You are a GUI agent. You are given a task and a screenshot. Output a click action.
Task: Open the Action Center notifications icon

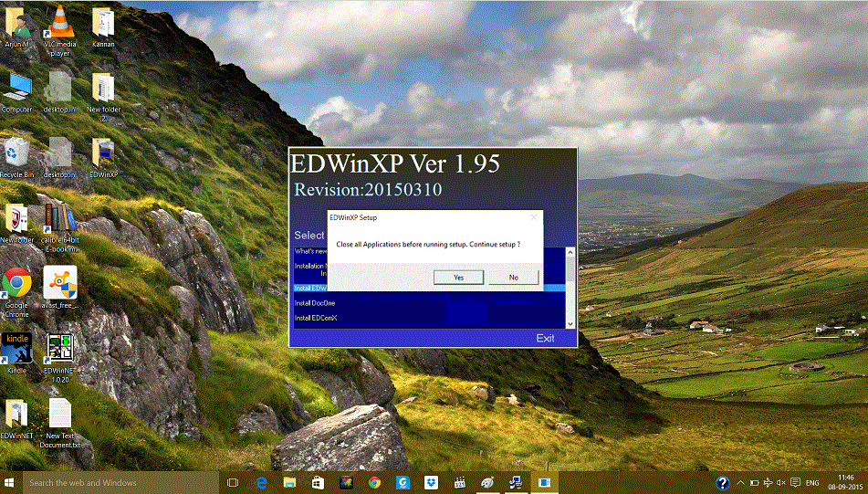[796, 482]
